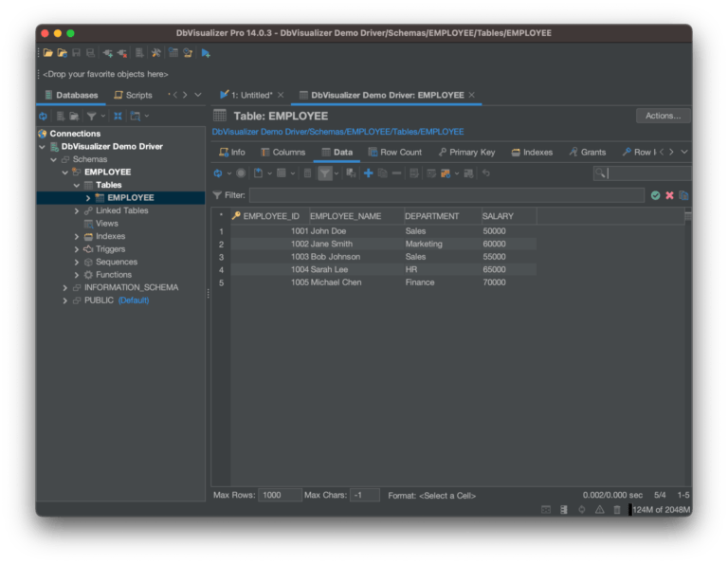Viewport: 728px width, 564px height.
Task: Expand the EMPLOYEE table node
Action: coord(88,198)
